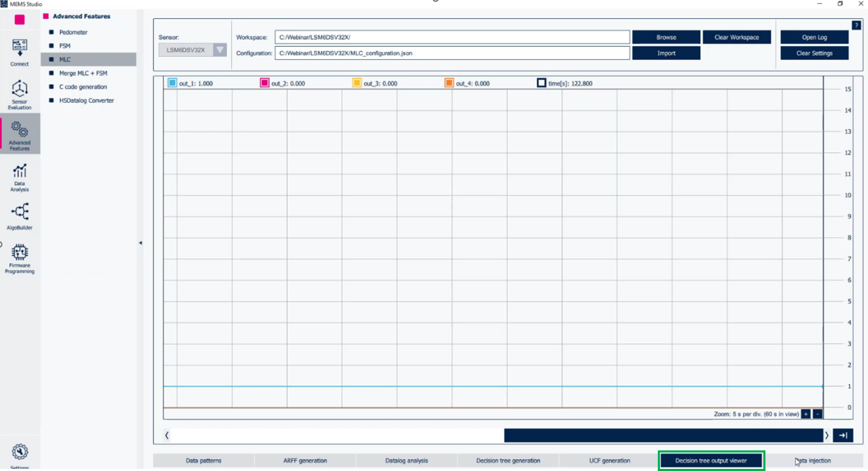Open the Data Analysis panel
Screen dimensions: 868x471
click(19, 176)
